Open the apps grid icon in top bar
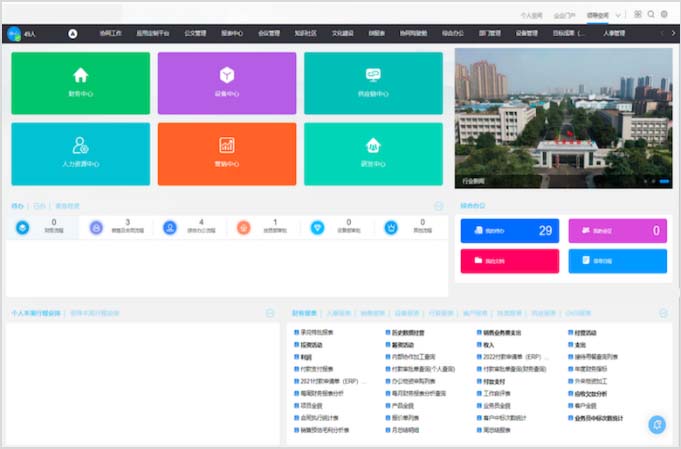The width and height of the screenshot is (681, 449). coord(638,15)
